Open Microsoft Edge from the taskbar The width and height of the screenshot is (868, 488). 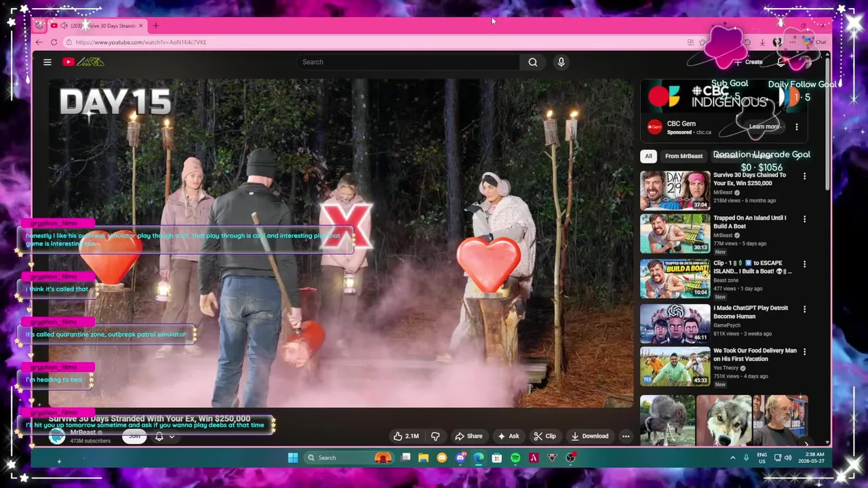pos(479,457)
